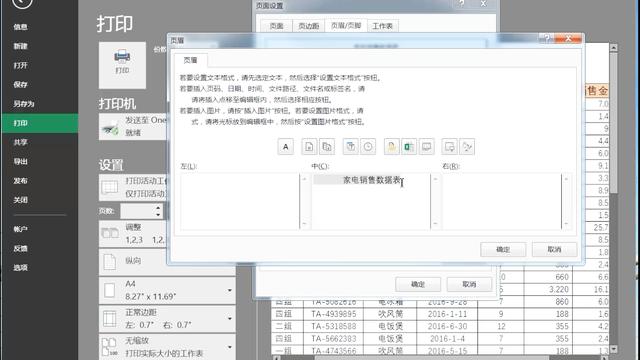Insert number of pages icon in header dialog
Image resolution: width=640 pixels, height=360 pixels.
tap(327, 147)
